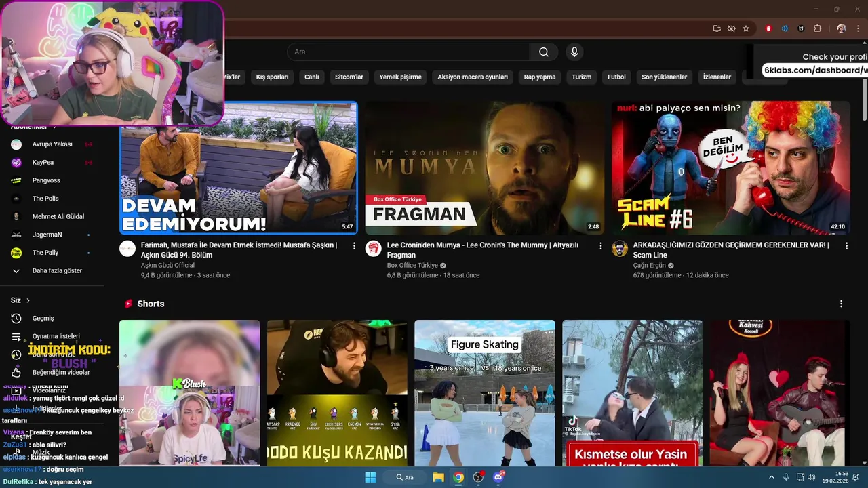868x488 pixels.
Task: Open the Chrome extensions puzzle icon
Action: coord(817,28)
